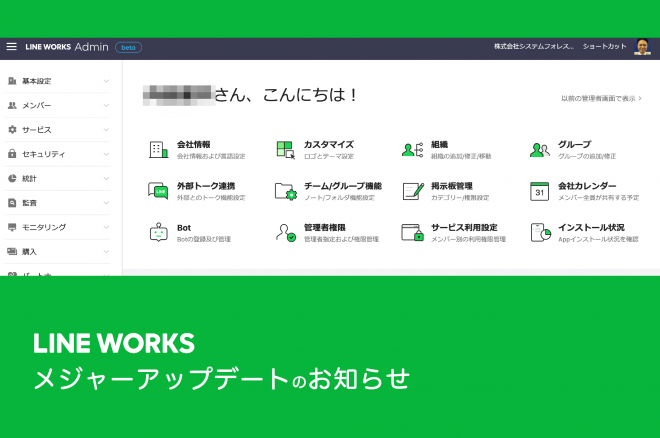660x438 pixels.
Task: Click the さん、こんにちは！ greeting text
Action: [x=286, y=95]
